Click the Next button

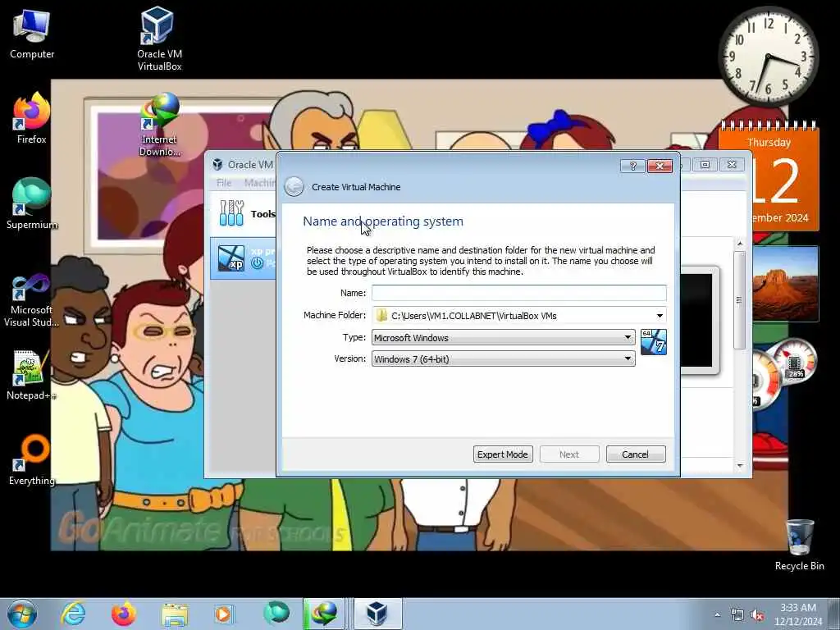pos(569,454)
